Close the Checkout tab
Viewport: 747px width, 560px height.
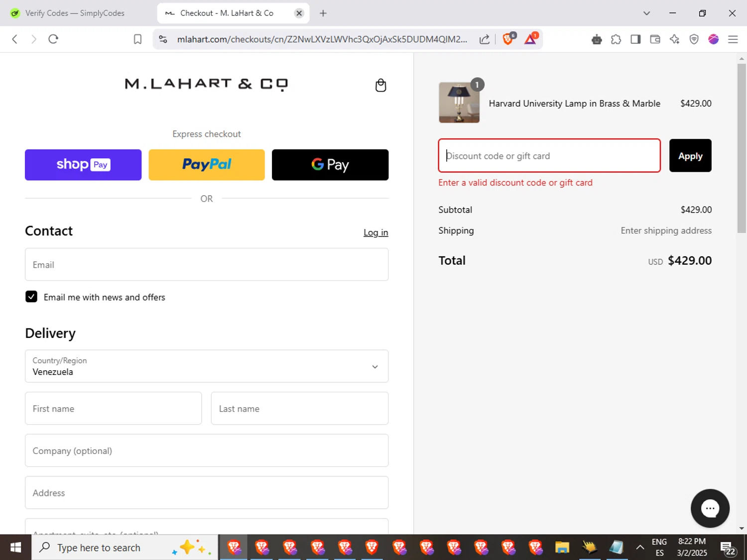tap(299, 13)
